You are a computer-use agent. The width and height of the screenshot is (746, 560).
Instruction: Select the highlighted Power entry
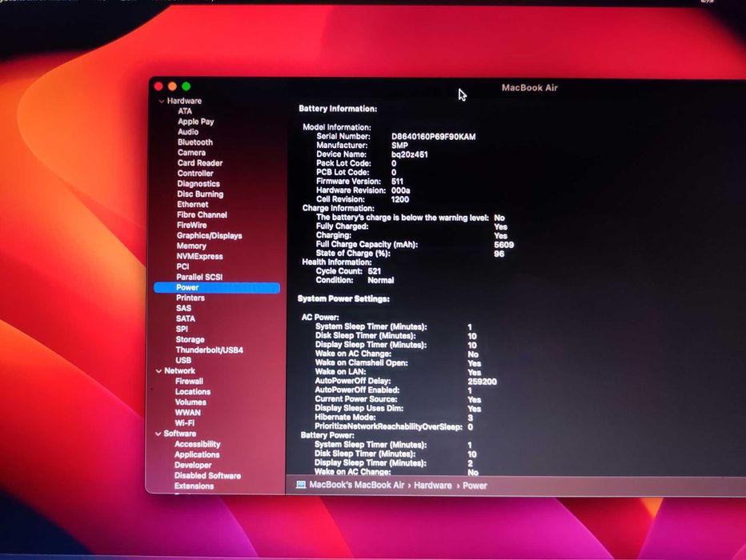(x=217, y=288)
